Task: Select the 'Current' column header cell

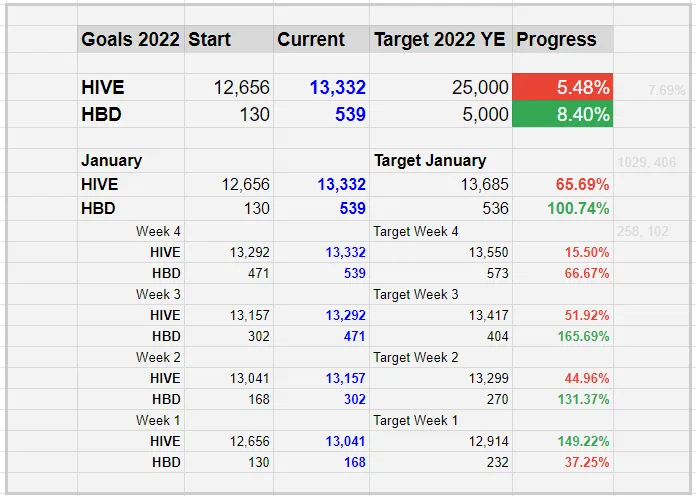Action: click(x=321, y=40)
